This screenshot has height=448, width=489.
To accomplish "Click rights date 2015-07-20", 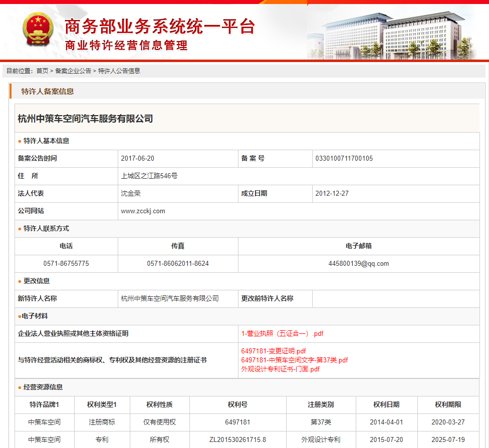I will pos(386,439).
